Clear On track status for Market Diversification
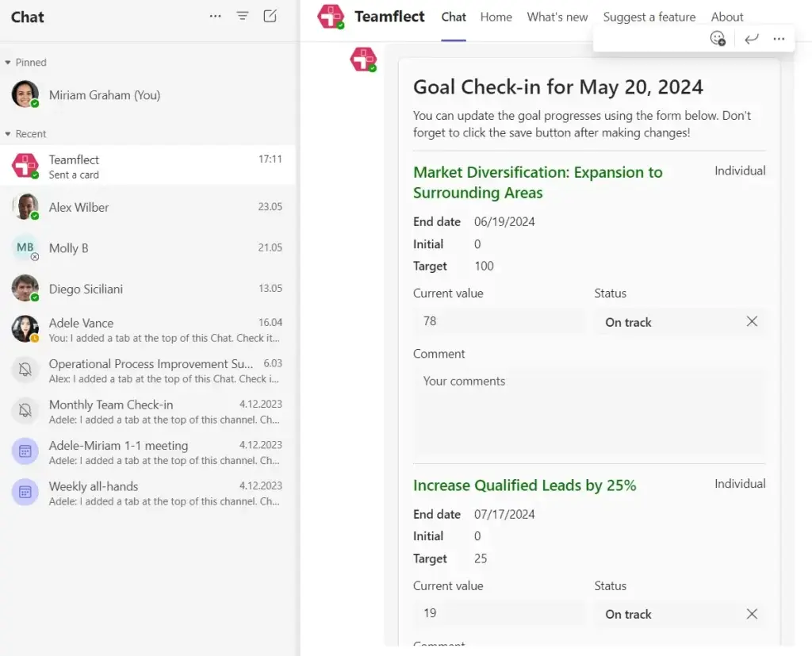 click(x=752, y=322)
